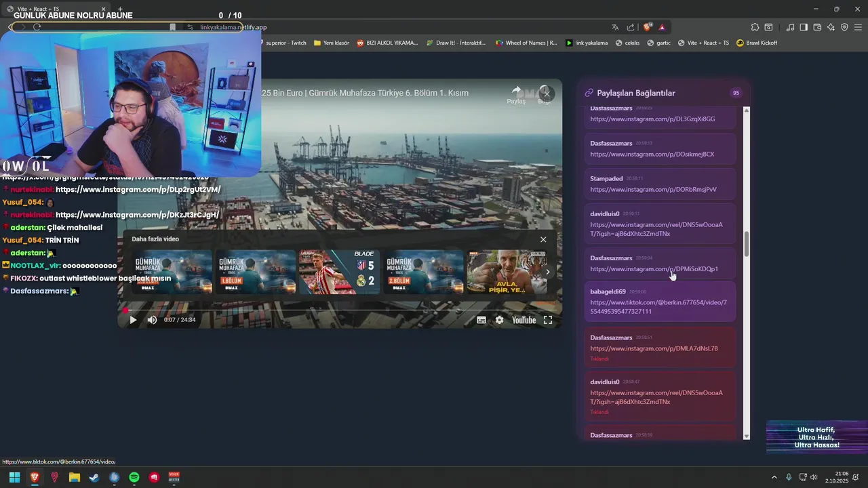
Task: Open Instagram link DOsikmejBCX
Action: coord(652,154)
